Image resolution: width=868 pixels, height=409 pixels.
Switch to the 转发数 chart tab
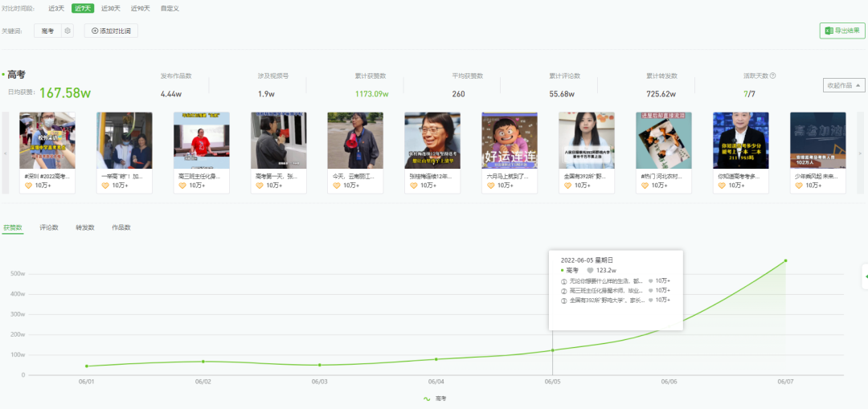pos(85,227)
